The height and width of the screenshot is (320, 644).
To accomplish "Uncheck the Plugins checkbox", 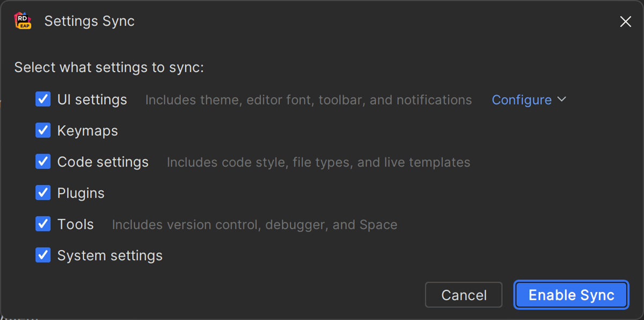I will tap(43, 193).
